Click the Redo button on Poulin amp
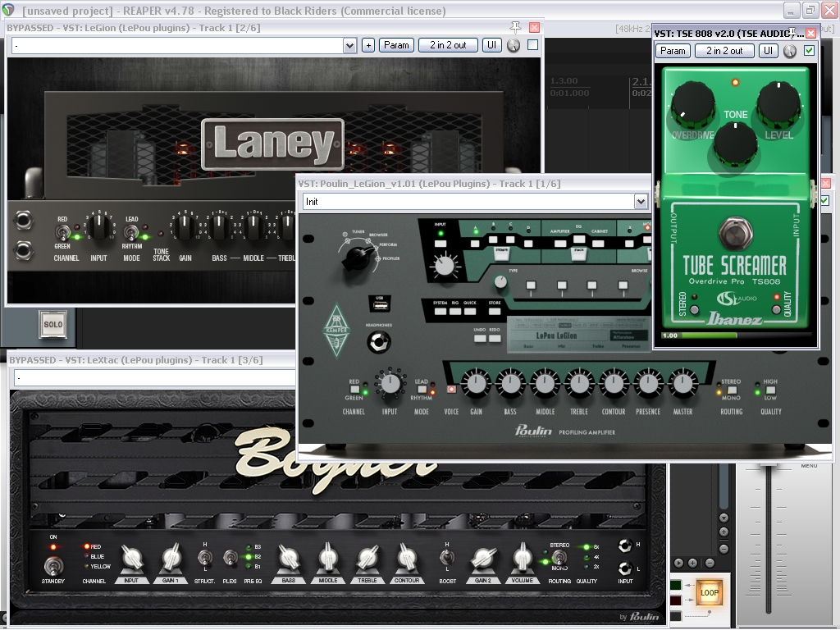The image size is (840, 630). click(x=495, y=338)
